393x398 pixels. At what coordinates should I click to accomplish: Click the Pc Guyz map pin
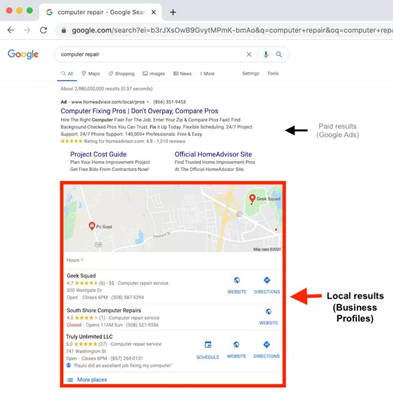click(x=92, y=226)
